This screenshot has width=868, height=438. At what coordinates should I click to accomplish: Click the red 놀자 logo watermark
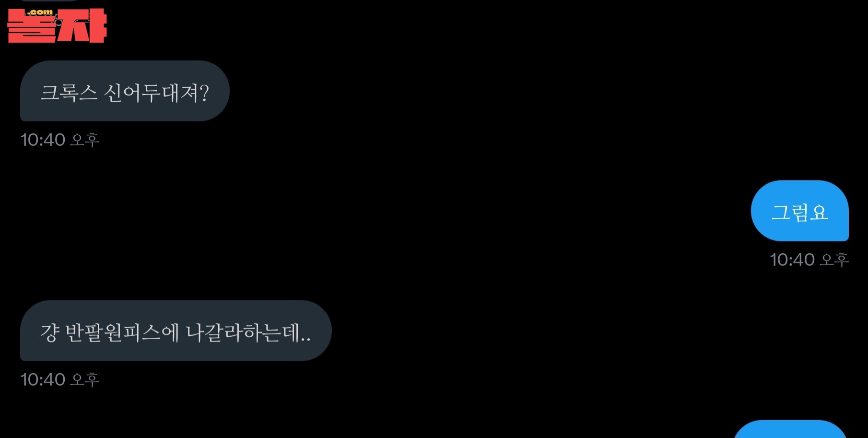tap(57, 26)
